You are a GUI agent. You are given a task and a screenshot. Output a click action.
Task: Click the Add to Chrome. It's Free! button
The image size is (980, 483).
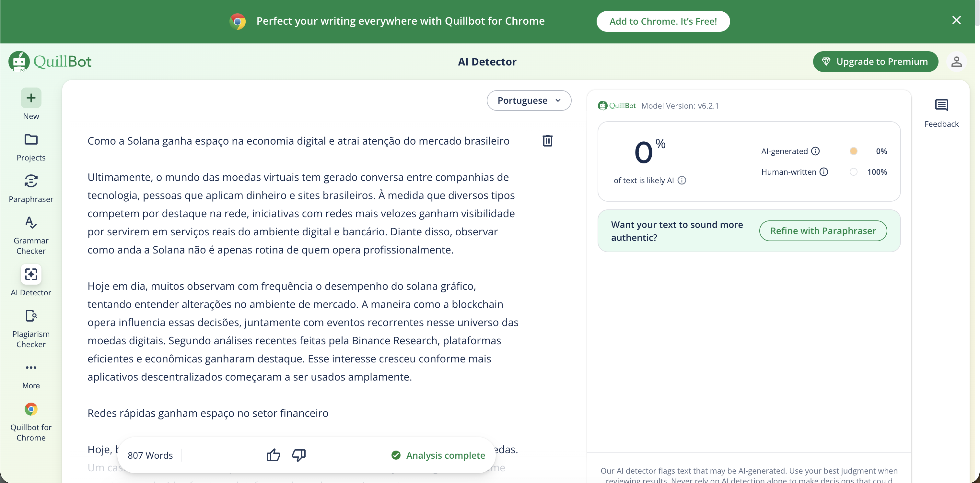(x=663, y=21)
